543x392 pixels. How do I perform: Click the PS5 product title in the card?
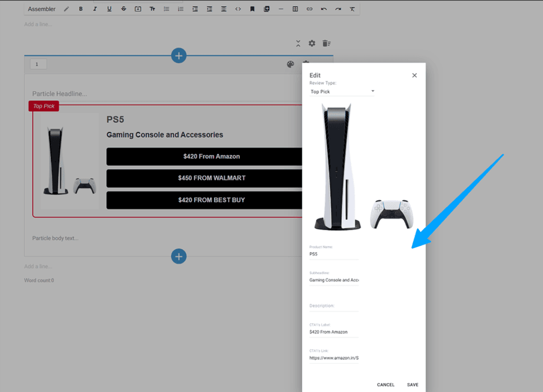click(115, 120)
